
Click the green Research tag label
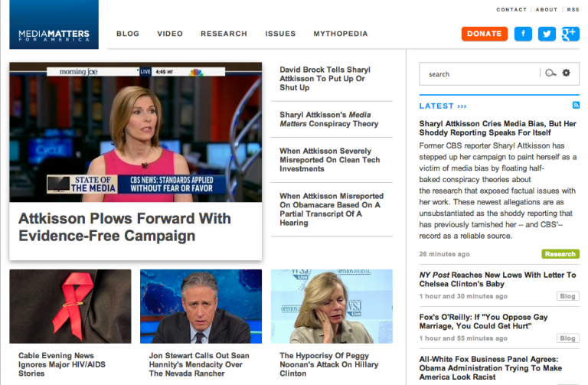point(560,254)
